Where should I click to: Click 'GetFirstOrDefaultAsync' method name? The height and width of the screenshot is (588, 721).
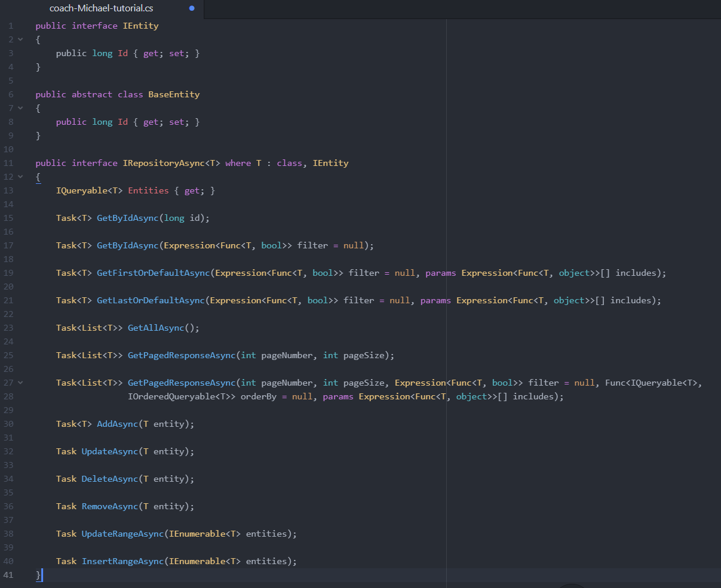153,273
